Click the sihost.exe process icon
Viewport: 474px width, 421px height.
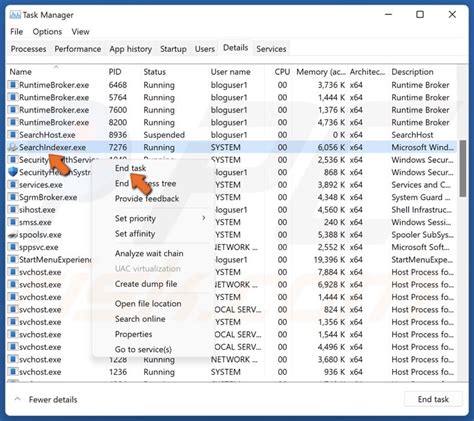point(13,210)
